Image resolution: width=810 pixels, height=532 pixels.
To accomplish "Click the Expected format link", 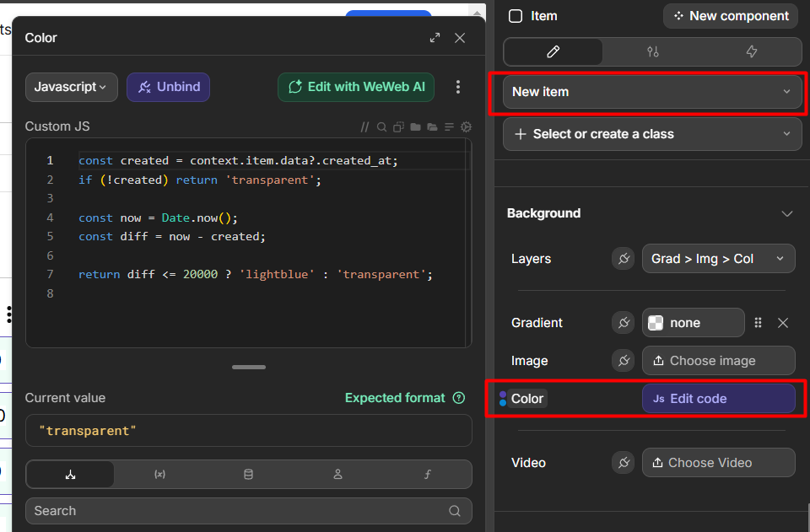I will pos(395,398).
